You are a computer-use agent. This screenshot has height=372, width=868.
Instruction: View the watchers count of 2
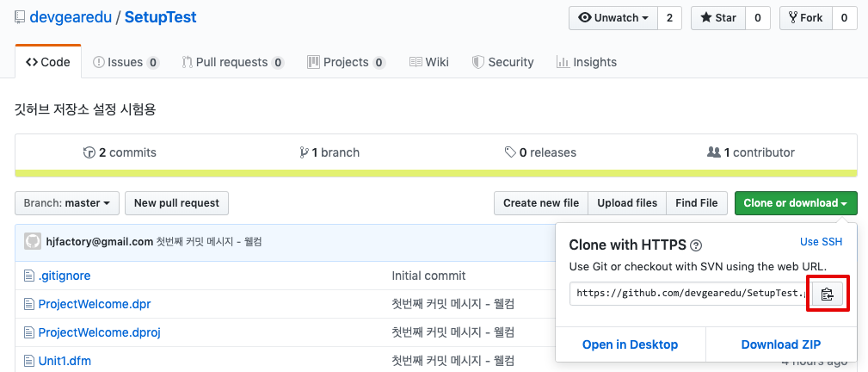click(x=669, y=18)
